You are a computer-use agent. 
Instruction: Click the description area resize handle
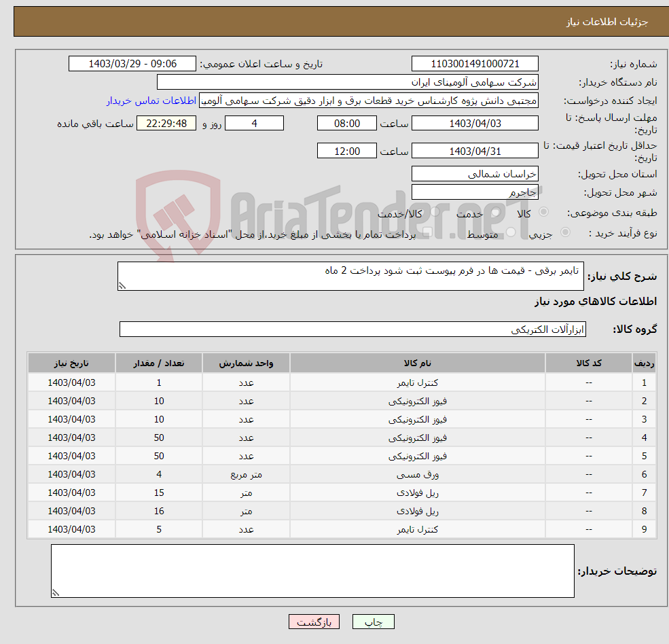(122, 286)
